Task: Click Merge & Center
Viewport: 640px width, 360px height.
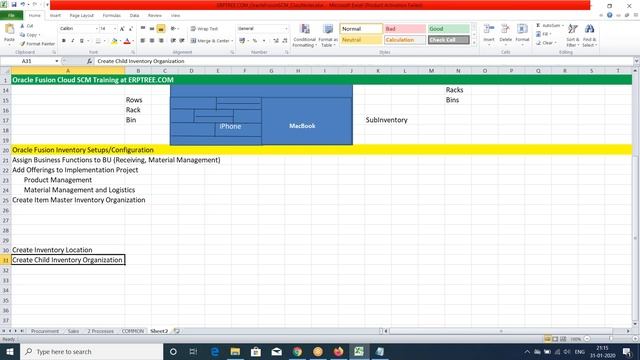Action: pos(210,41)
